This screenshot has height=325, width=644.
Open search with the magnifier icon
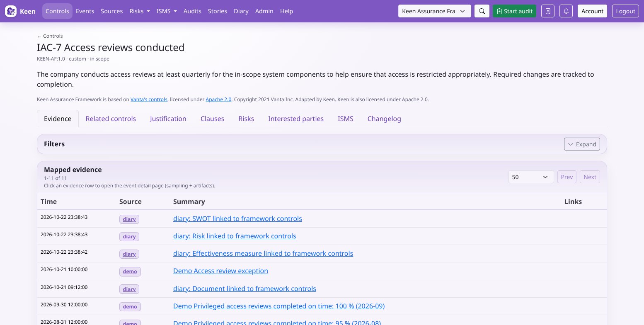pos(482,11)
